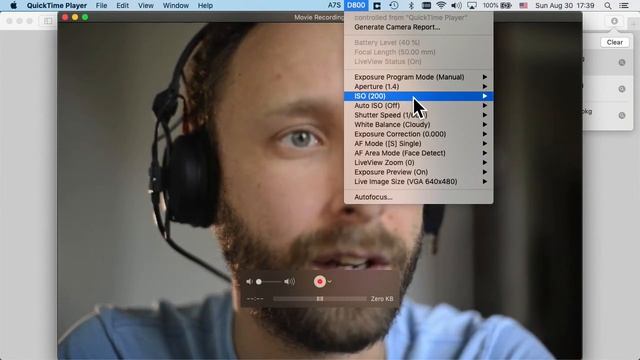This screenshot has width=640, height=360.
Task: Open the recording options chevron beside record
Action: tap(329, 282)
